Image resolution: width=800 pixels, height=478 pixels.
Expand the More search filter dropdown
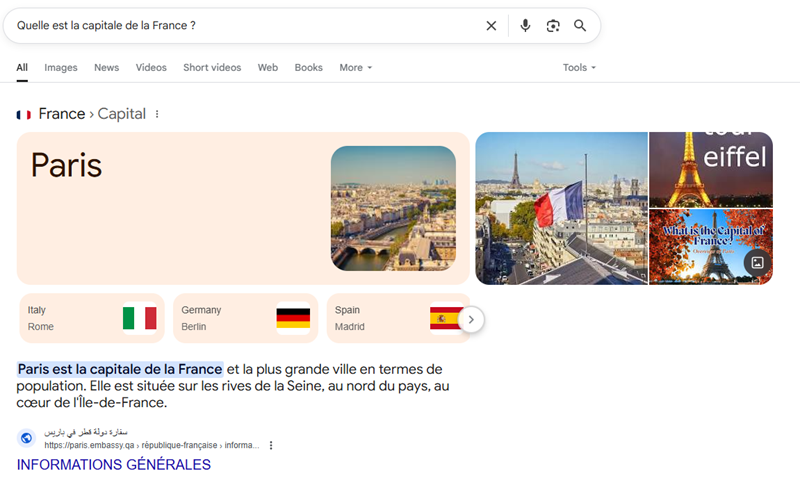(356, 67)
